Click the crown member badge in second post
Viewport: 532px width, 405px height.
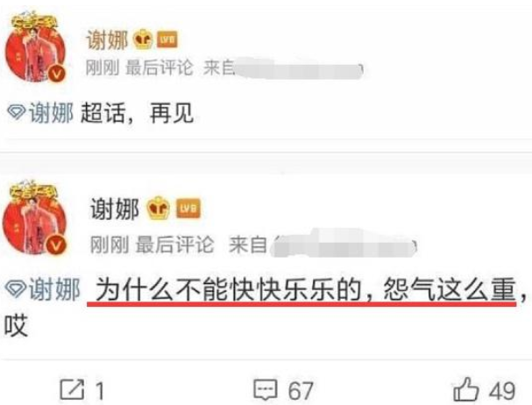tap(158, 208)
